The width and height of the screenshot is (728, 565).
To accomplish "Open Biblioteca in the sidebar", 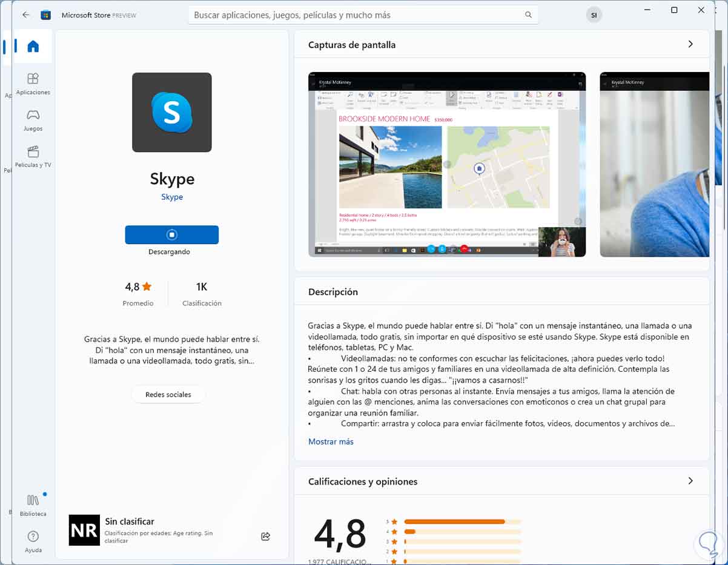I will [x=33, y=505].
